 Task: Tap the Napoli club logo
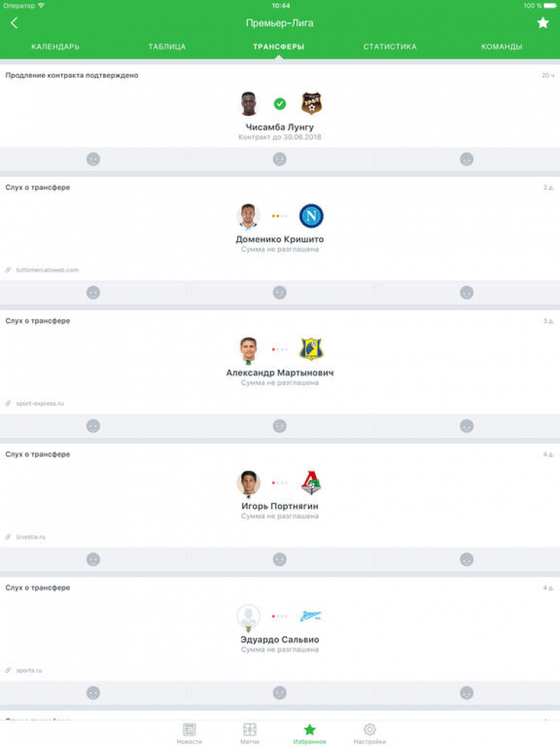[x=311, y=216]
